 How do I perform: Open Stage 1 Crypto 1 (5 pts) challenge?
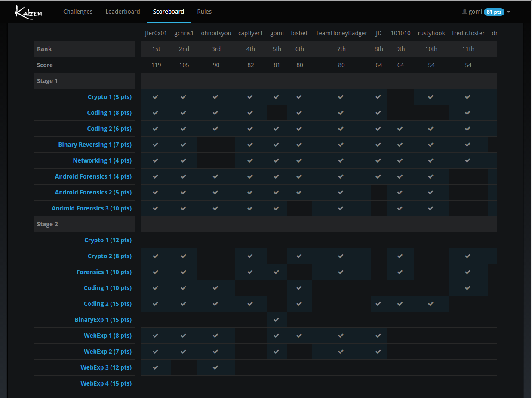110,97
